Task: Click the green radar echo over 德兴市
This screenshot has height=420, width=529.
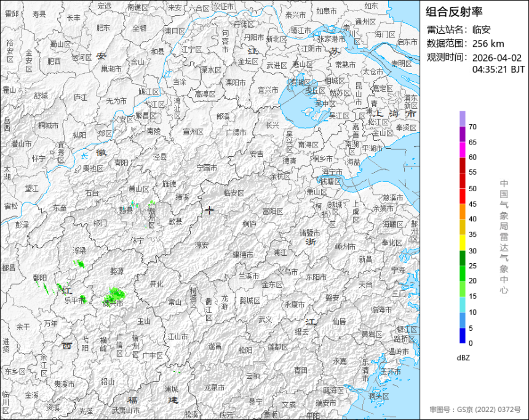Action: tap(114, 296)
